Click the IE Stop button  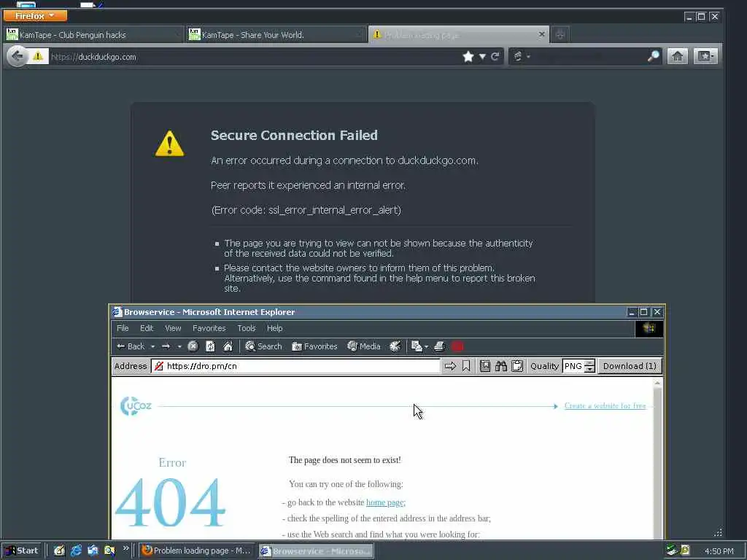click(x=193, y=346)
